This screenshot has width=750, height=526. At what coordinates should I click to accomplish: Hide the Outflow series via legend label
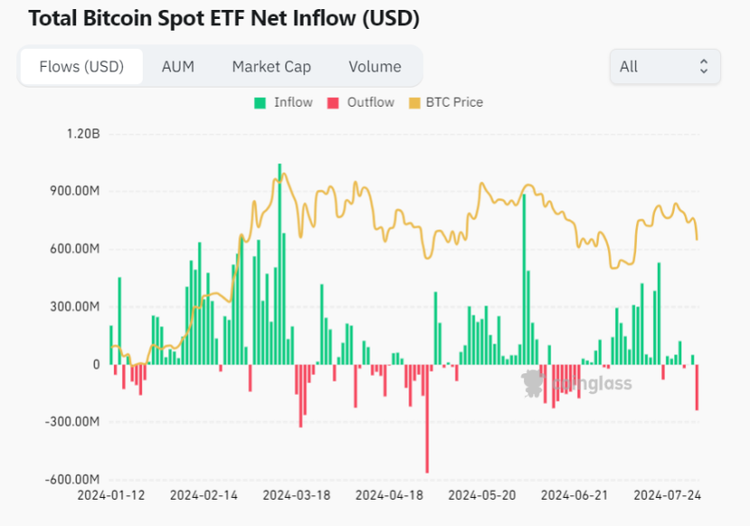coord(371,102)
